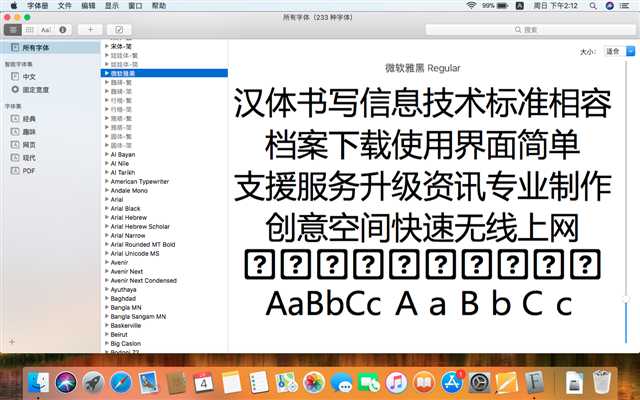
Task: Select Bangla MN in the list
Action: point(164,307)
